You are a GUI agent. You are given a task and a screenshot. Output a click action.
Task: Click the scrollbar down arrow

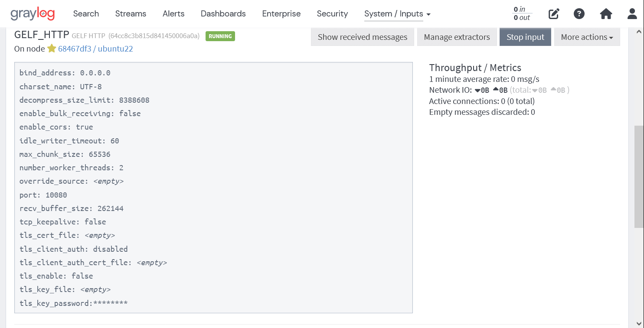coord(639,323)
